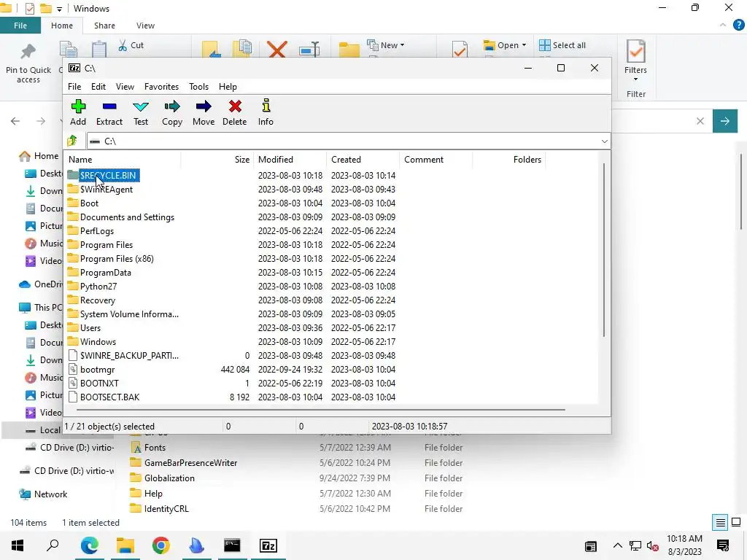This screenshot has width=747, height=560.
Task: Sort 7-Zip list by Size column
Action: click(217, 160)
